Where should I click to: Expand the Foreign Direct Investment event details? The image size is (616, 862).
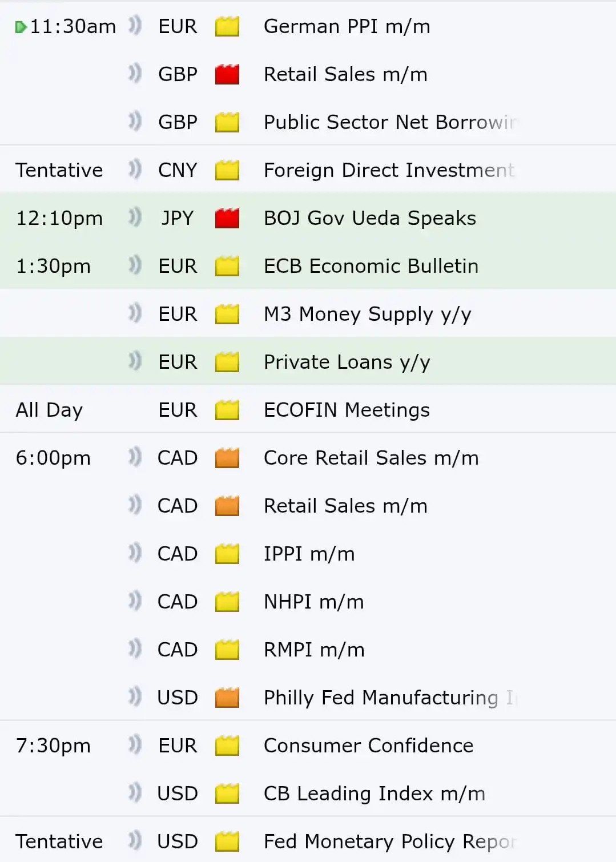pos(388,170)
